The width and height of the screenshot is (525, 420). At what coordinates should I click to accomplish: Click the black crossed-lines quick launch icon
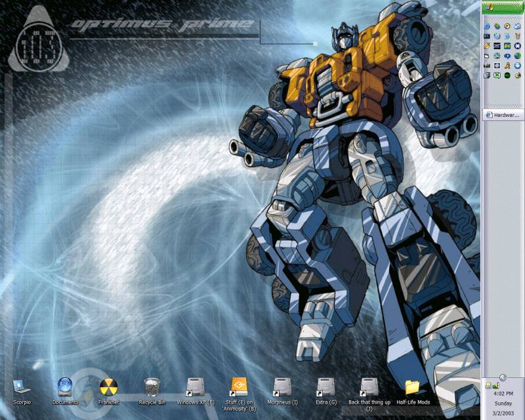coord(497,46)
